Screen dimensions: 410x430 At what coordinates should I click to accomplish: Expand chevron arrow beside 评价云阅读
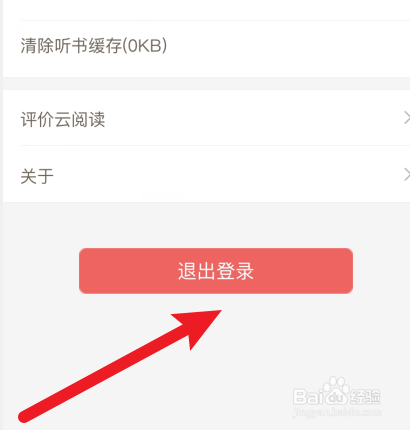(407, 118)
